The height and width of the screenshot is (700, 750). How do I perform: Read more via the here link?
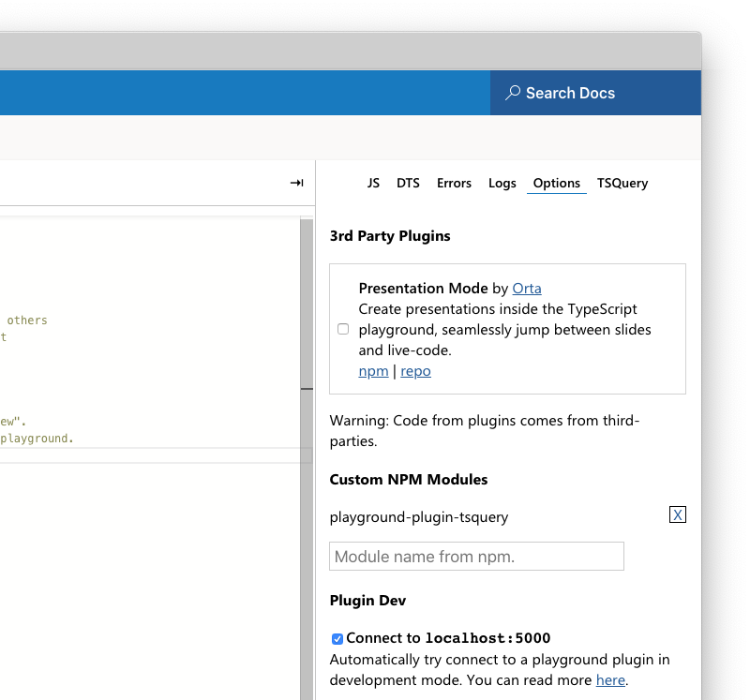[x=610, y=679]
